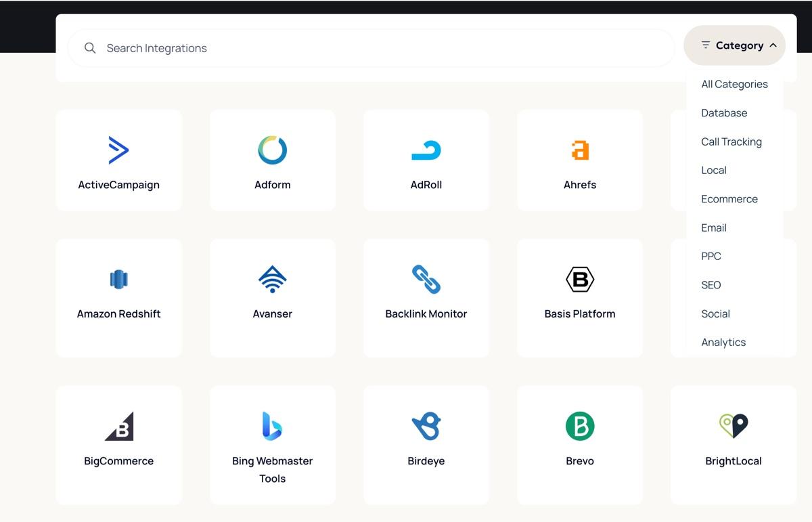The image size is (812, 522).
Task: Click the Bing Webmaster Tools name text
Action: (273, 470)
